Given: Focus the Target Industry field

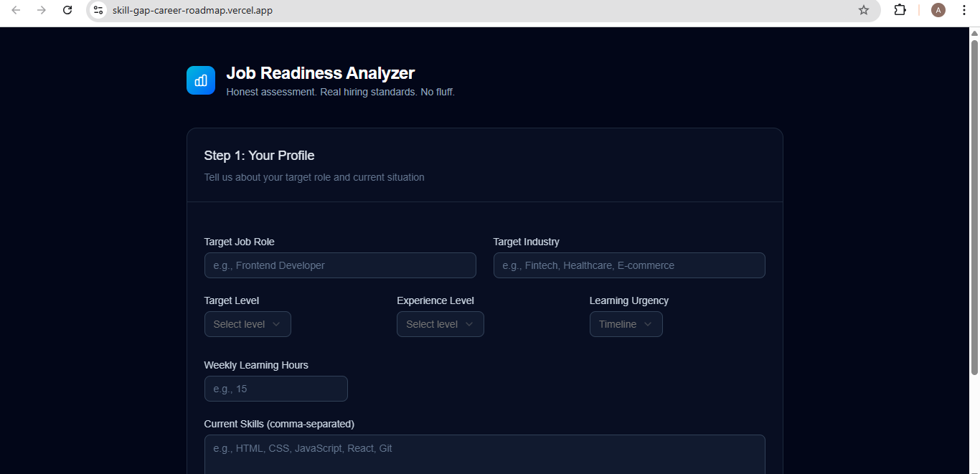Looking at the screenshot, I should tap(629, 265).
